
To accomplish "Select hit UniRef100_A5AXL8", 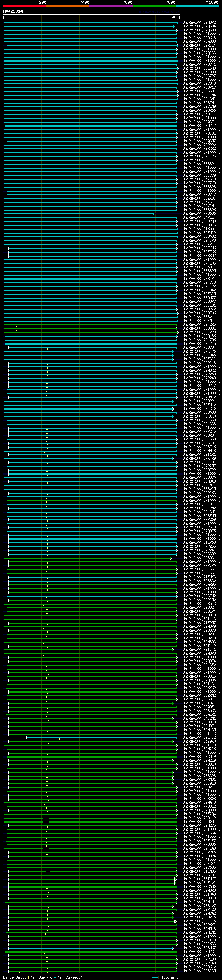I will point(199,38).
